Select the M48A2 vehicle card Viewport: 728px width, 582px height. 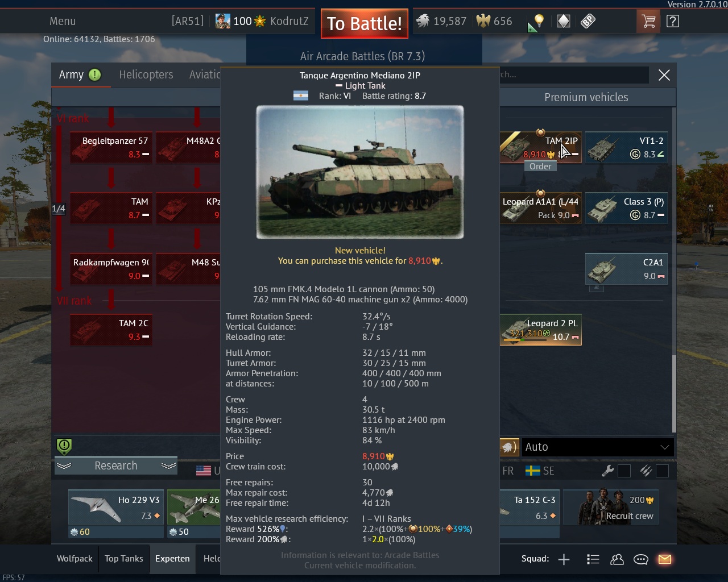188,147
